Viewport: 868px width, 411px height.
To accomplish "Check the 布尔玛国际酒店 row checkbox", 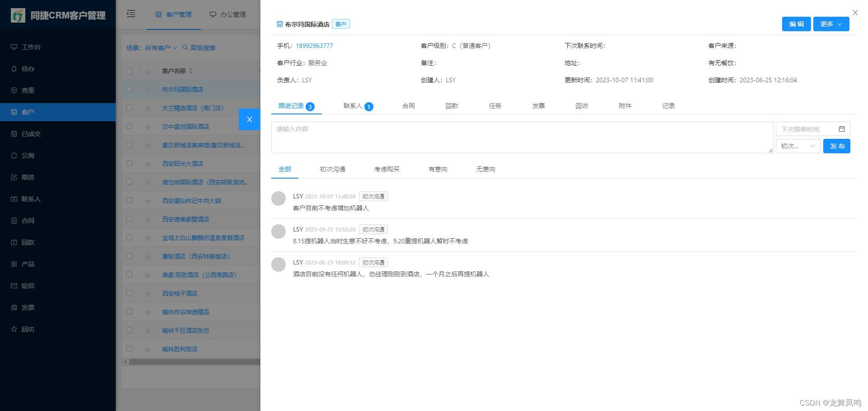I will tap(129, 90).
